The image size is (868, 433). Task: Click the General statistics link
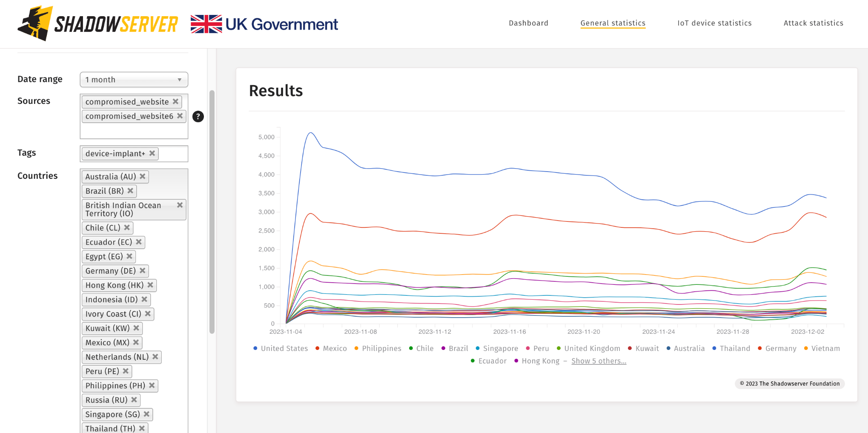613,23
